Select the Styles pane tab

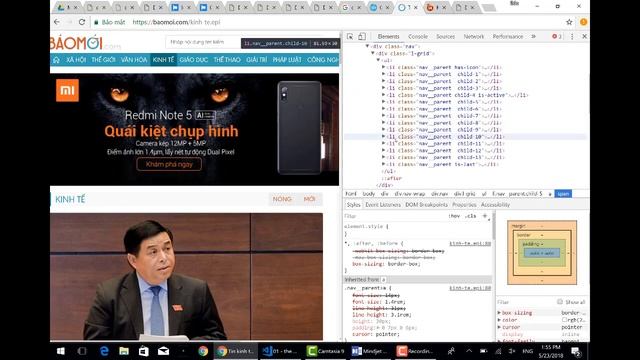pos(353,204)
